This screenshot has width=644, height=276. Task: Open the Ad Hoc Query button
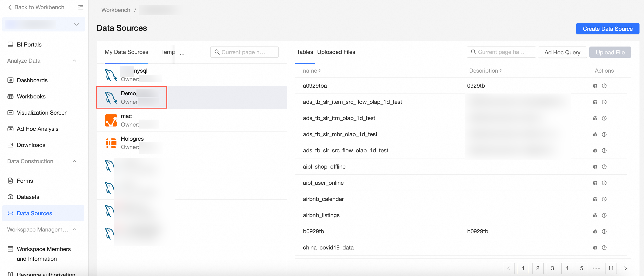tap(562, 52)
